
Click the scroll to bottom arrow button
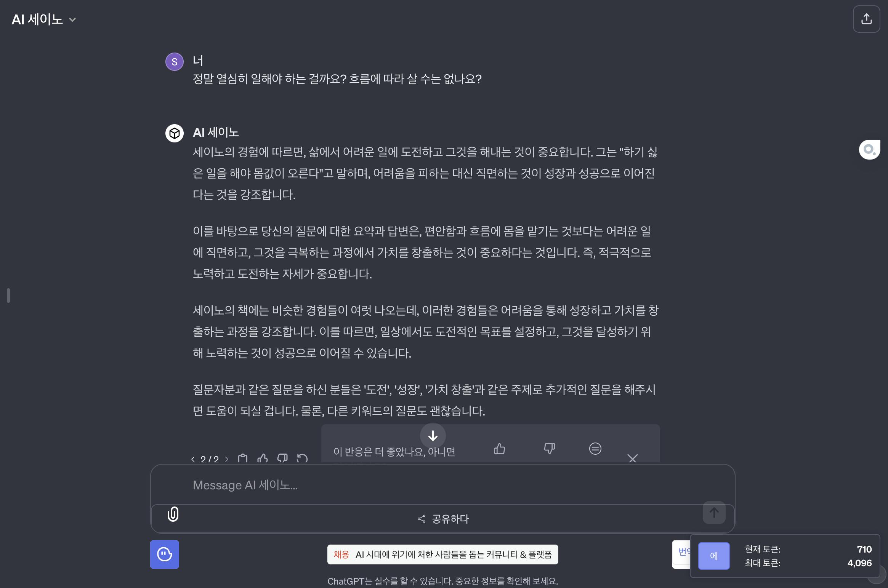(x=433, y=436)
